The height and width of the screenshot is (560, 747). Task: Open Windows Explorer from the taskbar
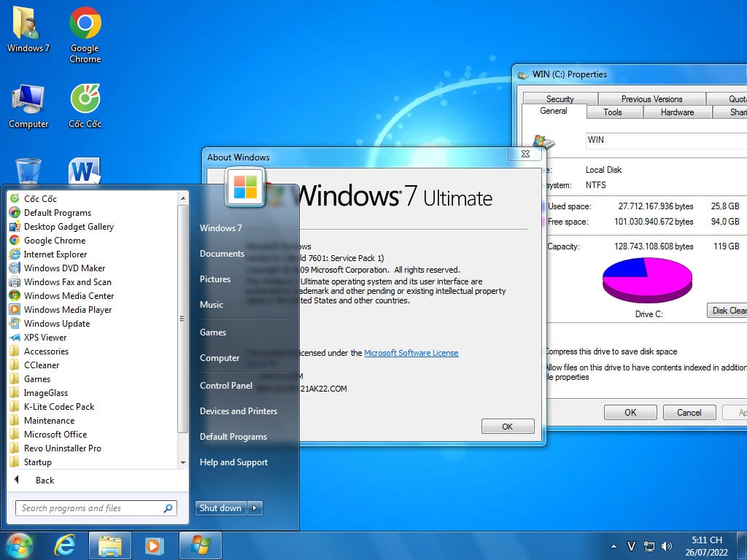110,545
